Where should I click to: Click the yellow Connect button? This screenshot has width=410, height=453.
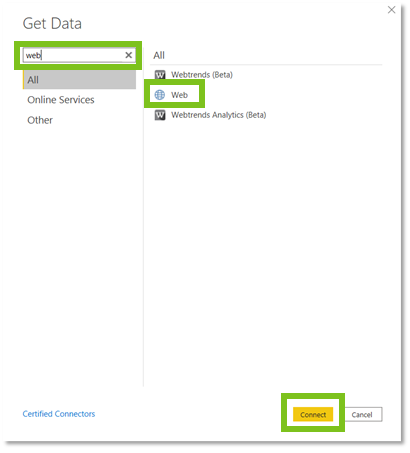tap(313, 415)
